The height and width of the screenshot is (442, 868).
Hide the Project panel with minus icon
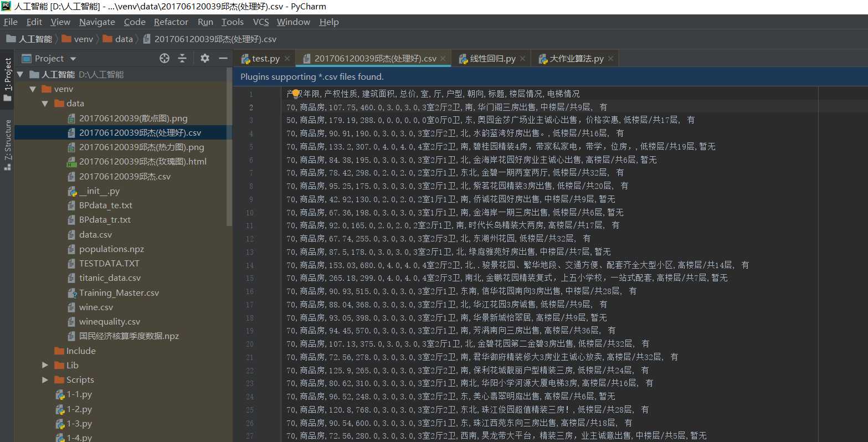(x=223, y=58)
